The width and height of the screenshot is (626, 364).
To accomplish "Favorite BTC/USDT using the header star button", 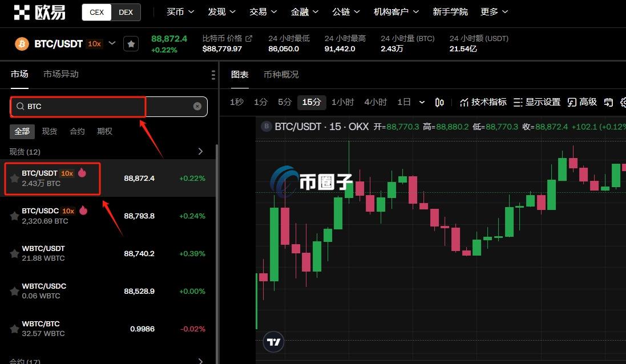I will coord(131,43).
